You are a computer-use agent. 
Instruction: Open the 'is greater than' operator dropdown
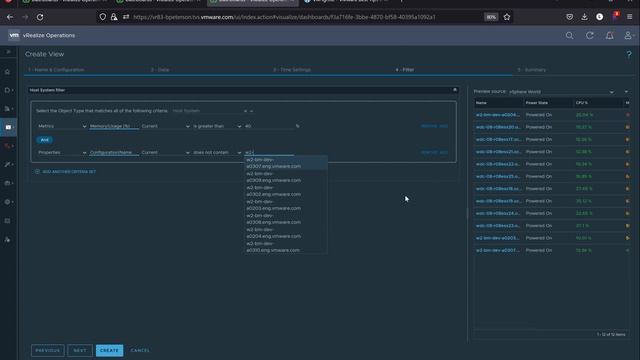[x=217, y=126]
